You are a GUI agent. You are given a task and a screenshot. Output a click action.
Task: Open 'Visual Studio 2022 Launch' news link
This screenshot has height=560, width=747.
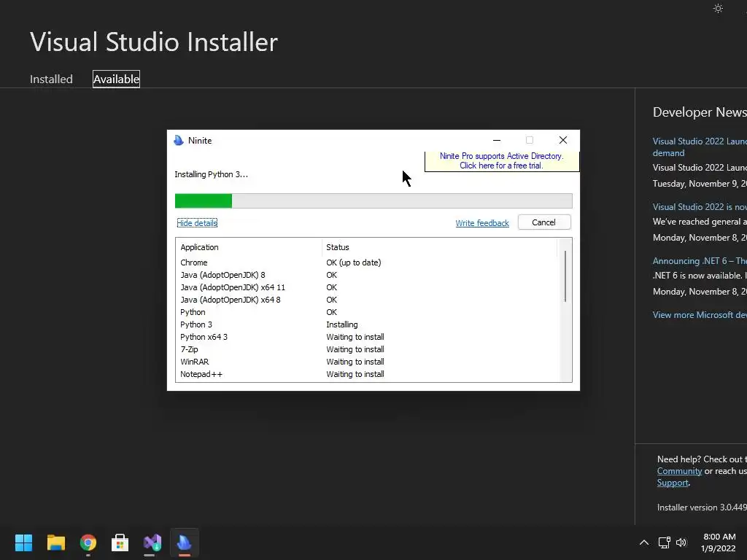pos(700,147)
